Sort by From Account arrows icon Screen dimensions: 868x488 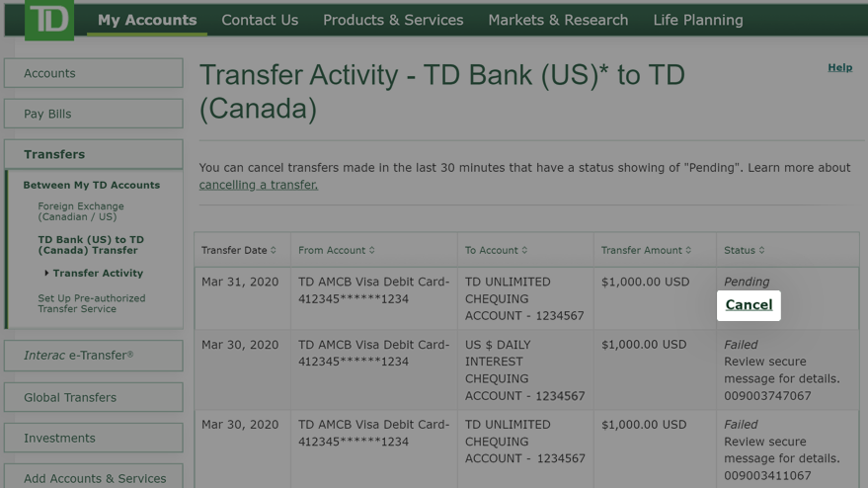click(372, 250)
